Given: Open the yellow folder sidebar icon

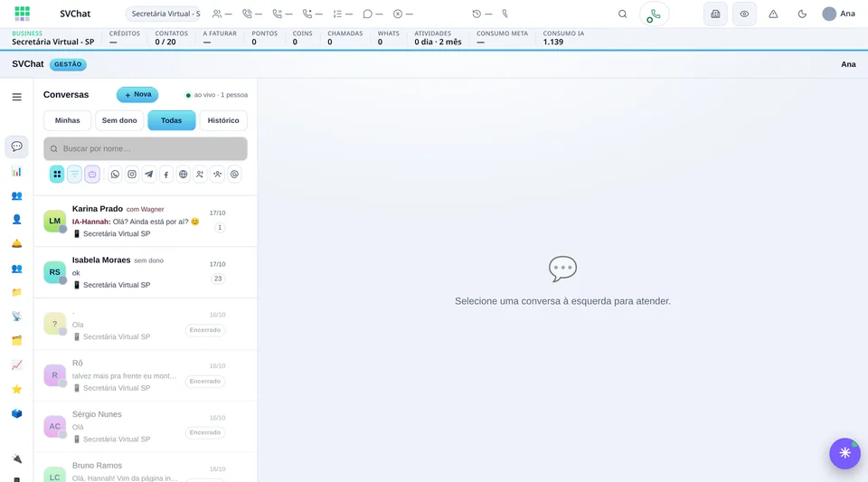Looking at the screenshot, I should click(16, 292).
